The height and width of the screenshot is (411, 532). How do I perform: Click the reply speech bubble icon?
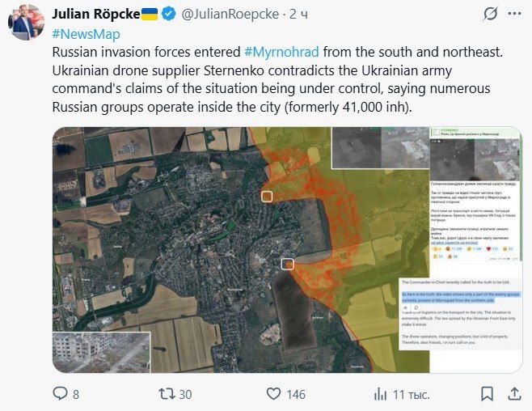click(60, 393)
